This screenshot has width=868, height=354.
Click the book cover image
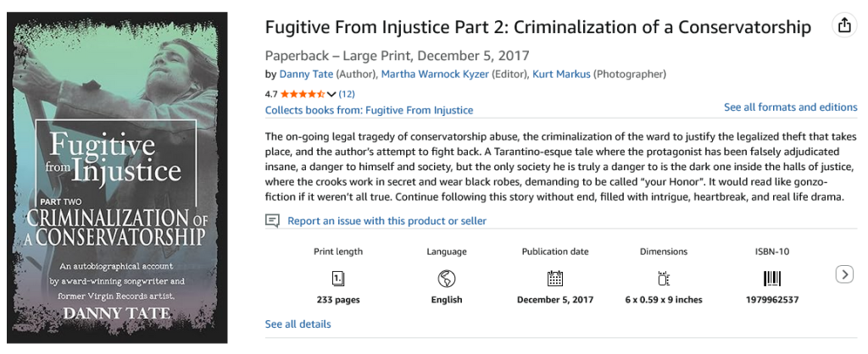[122, 177]
